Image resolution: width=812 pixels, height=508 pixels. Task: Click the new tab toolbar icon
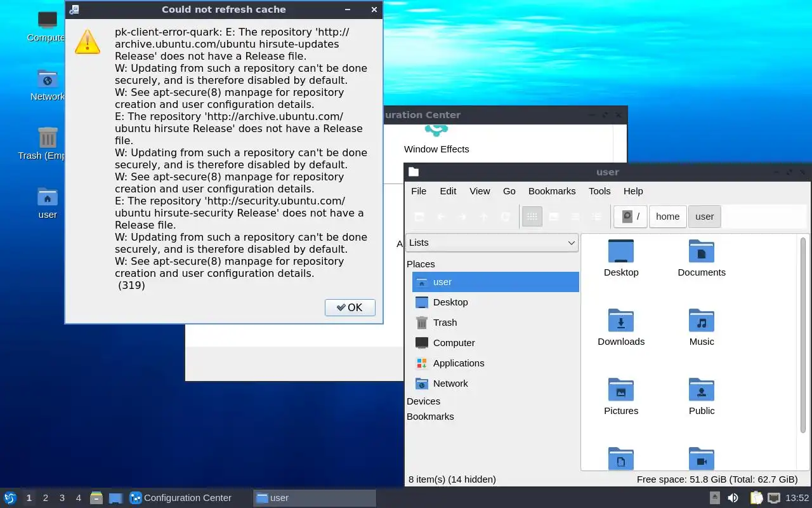(419, 217)
